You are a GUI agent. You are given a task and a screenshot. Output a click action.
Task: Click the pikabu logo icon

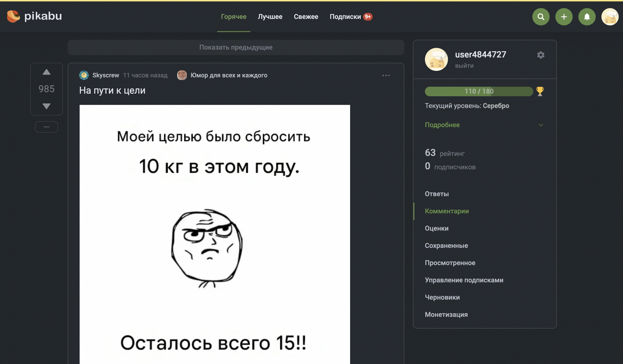(x=13, y=16)
